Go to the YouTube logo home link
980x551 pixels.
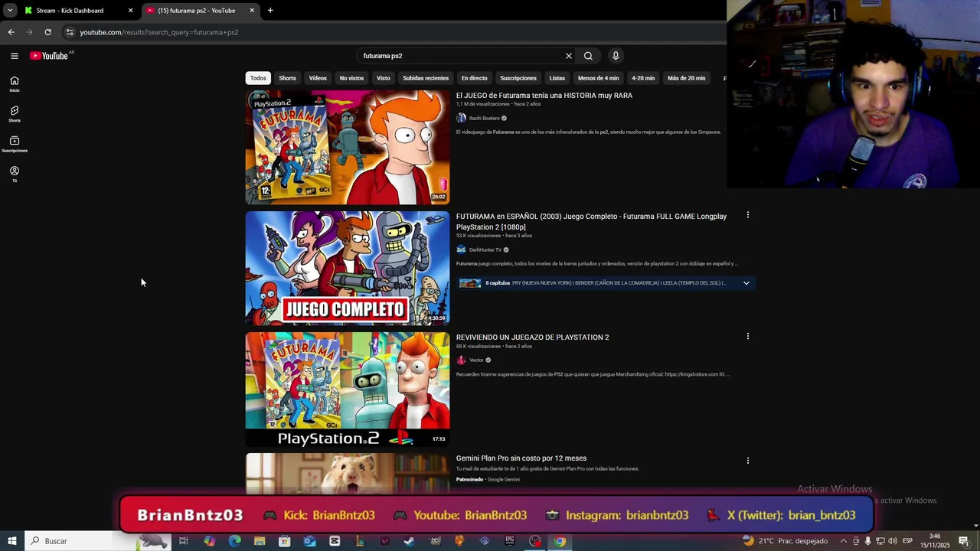[x=49, y=56]
